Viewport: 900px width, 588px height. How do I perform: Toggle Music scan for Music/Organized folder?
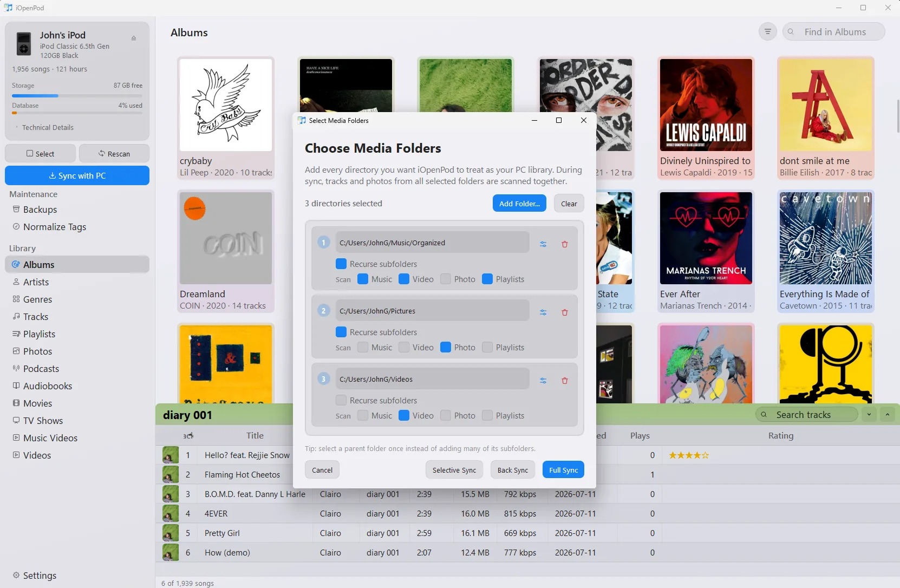pos(363,279)
